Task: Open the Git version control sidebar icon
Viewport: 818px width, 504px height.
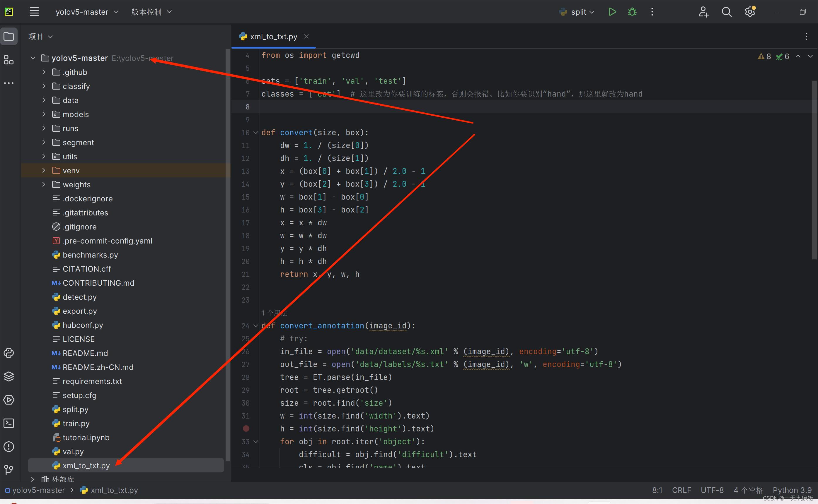Action: (9, 470)
